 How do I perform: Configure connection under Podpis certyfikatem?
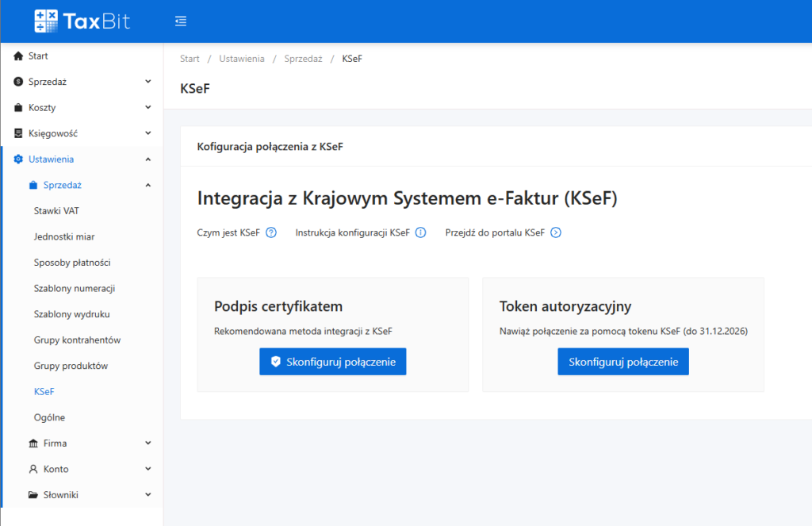332,361
